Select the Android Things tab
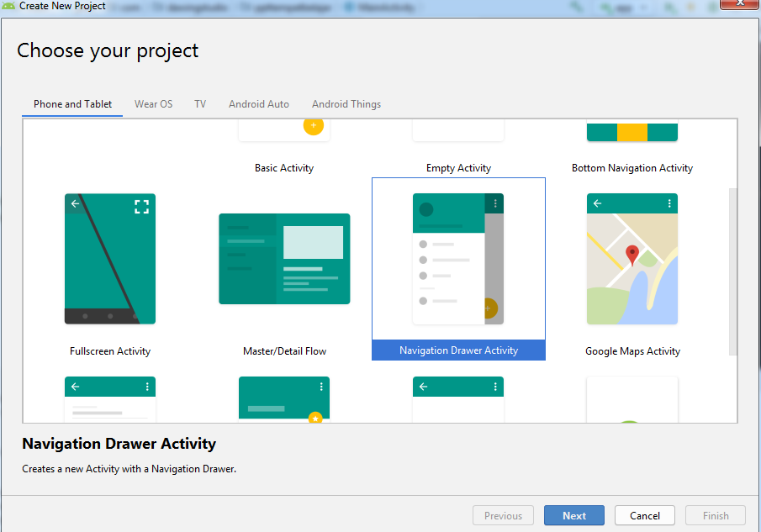The image size is (761, 532). [346, 104]
